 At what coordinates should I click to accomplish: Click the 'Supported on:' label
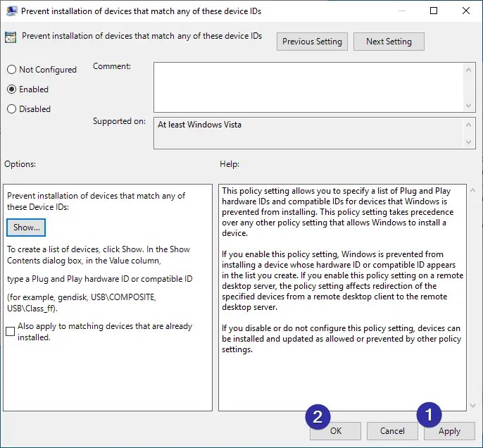(x=119, y=121)
